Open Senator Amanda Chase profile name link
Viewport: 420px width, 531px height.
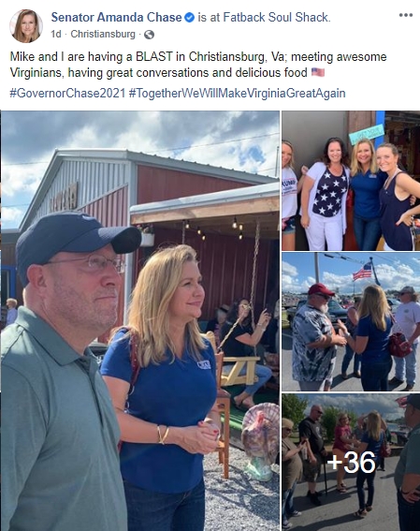pos(116,17)
